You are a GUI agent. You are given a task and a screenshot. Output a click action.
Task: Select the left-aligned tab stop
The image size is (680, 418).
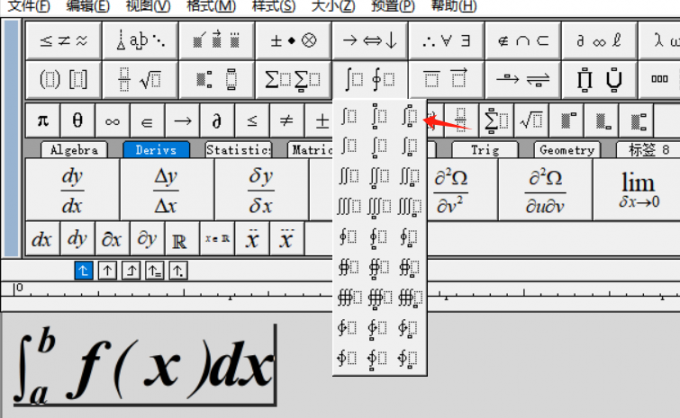83,271
